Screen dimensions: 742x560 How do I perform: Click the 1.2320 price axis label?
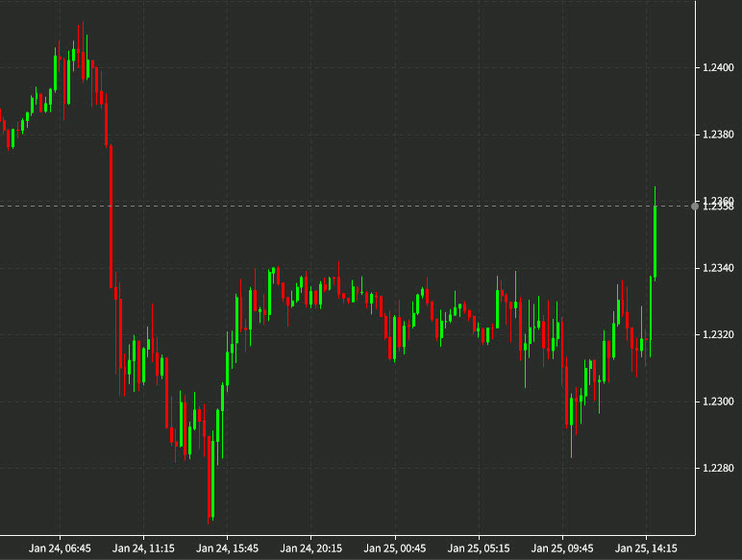718,335
